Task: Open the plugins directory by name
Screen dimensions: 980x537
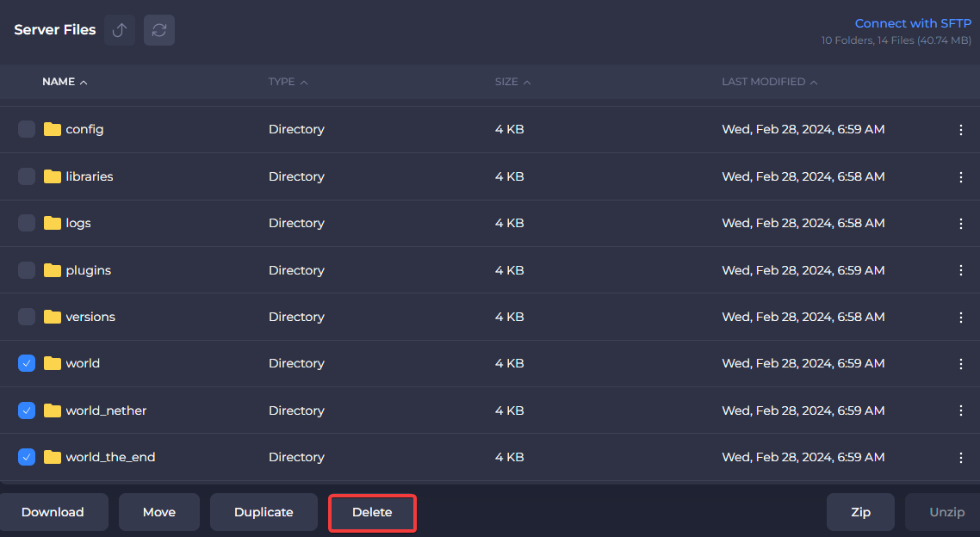Action: pos(88,270)
